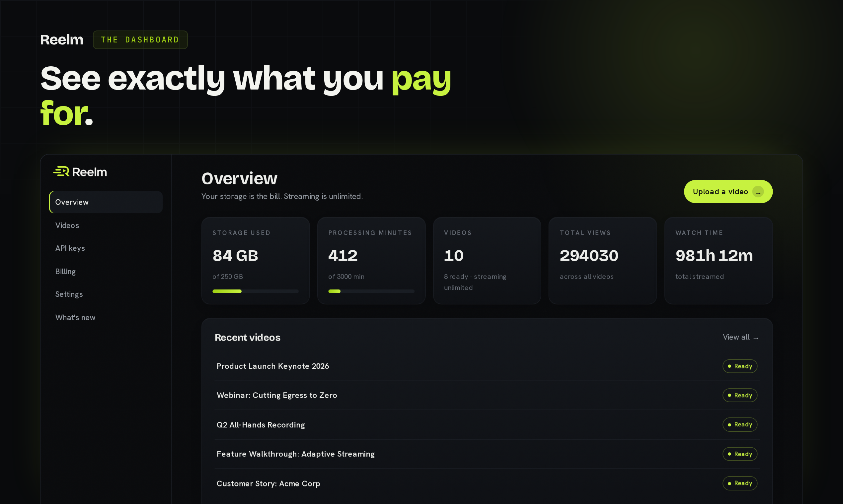Click the Total Views value 294030
Image resolution: width=843 pixels, height=504 pixels.
click(x=589, y=256)
